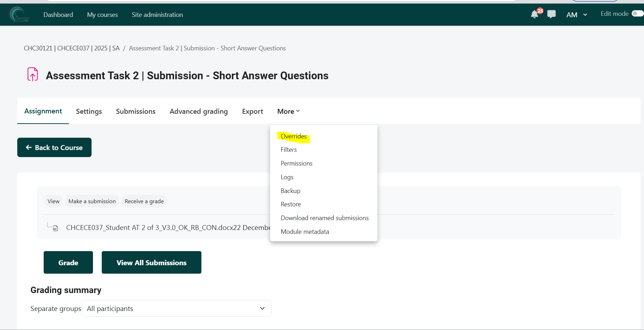Click the docx file icon

click(55, 228)
